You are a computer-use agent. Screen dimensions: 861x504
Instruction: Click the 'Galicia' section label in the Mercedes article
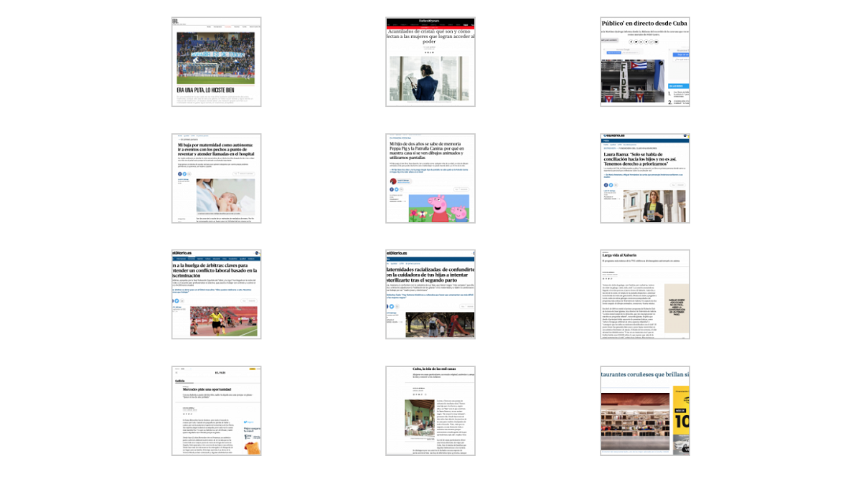pos(181,381)
